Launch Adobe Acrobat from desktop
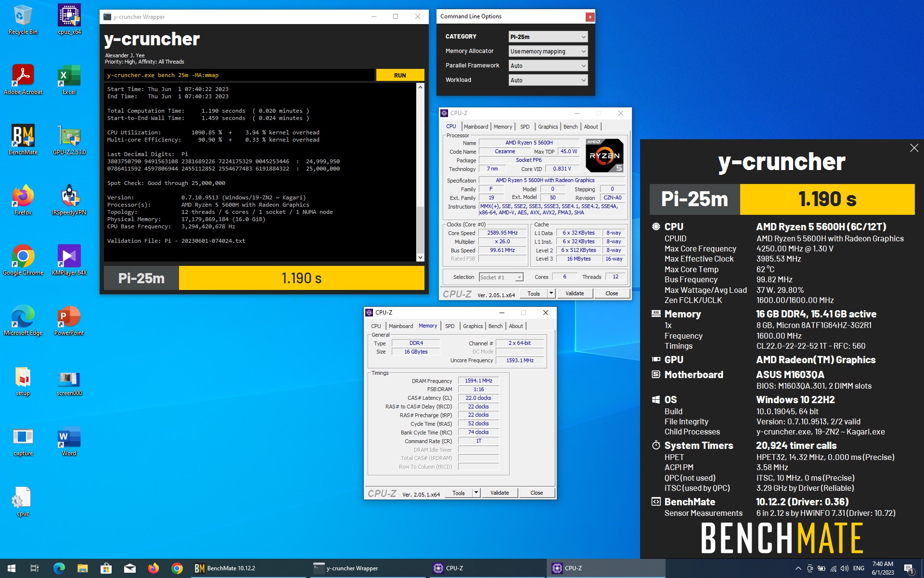924x578 pixels. (23, 80)
